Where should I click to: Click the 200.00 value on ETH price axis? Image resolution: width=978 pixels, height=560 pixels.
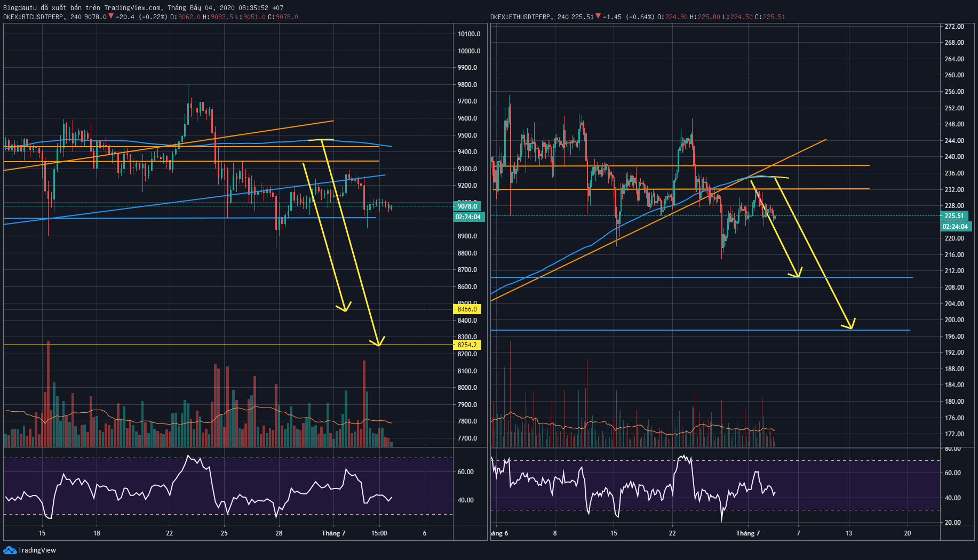click(x=955, y=320)
